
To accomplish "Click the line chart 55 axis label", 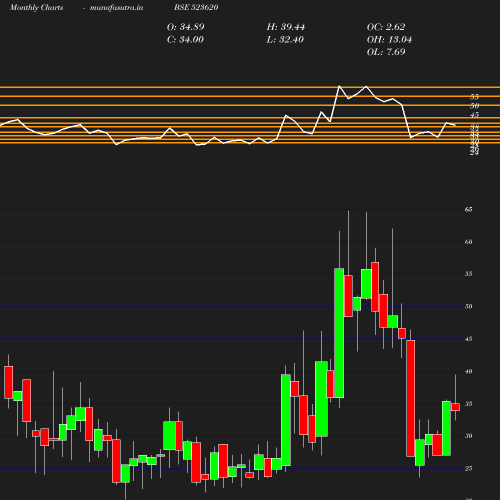I will point(474,97).
